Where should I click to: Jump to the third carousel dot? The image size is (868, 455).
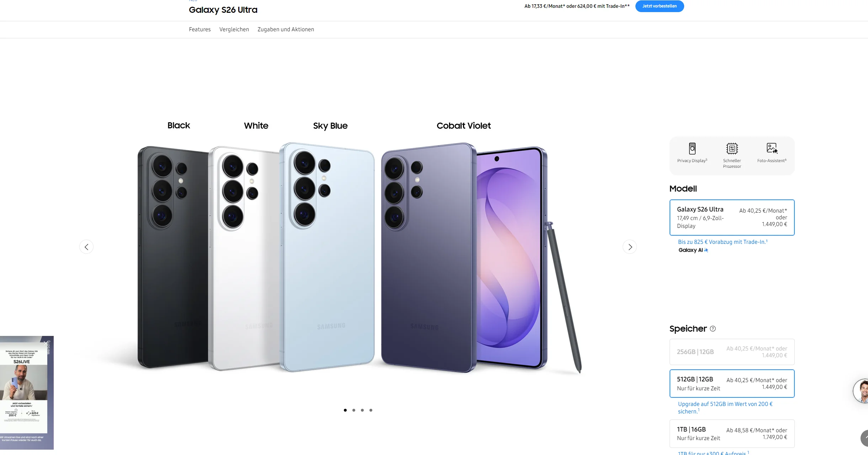[x=362, y=410]
